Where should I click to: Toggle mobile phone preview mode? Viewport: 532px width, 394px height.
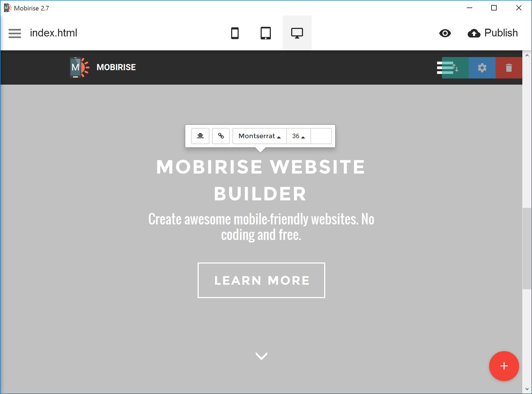[x=235, y=33]
